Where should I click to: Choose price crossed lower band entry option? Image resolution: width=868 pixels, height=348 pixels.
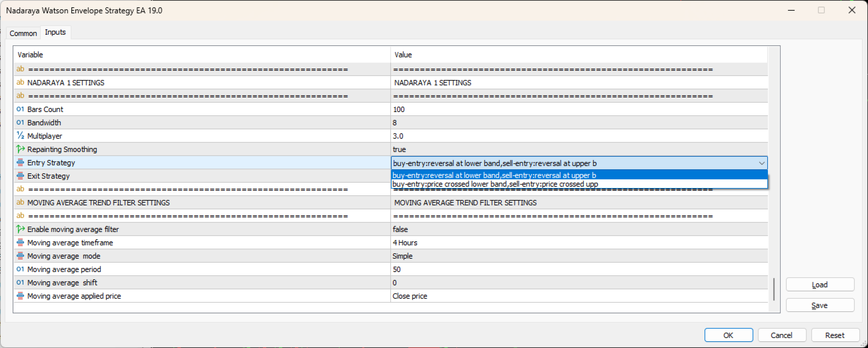coord(579,184)
